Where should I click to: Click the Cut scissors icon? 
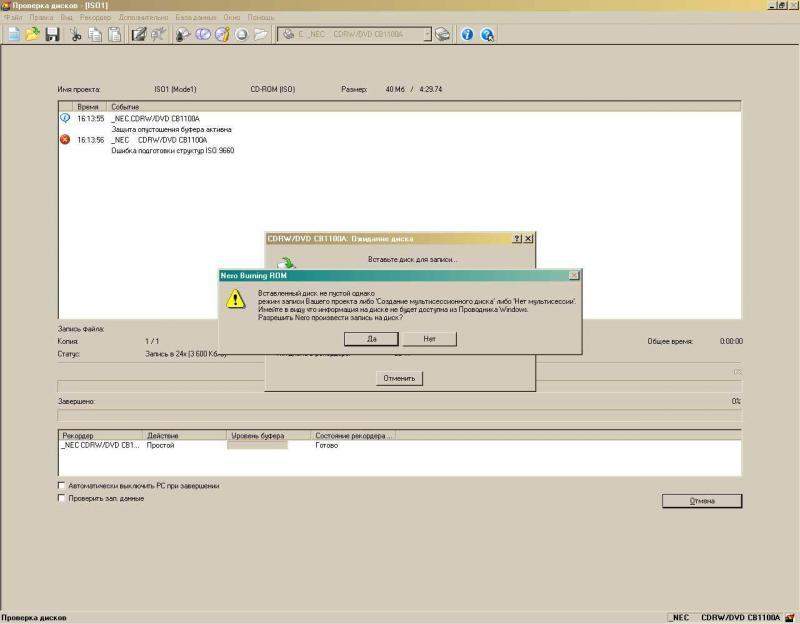pyautogui.click(x=76, y=35)
